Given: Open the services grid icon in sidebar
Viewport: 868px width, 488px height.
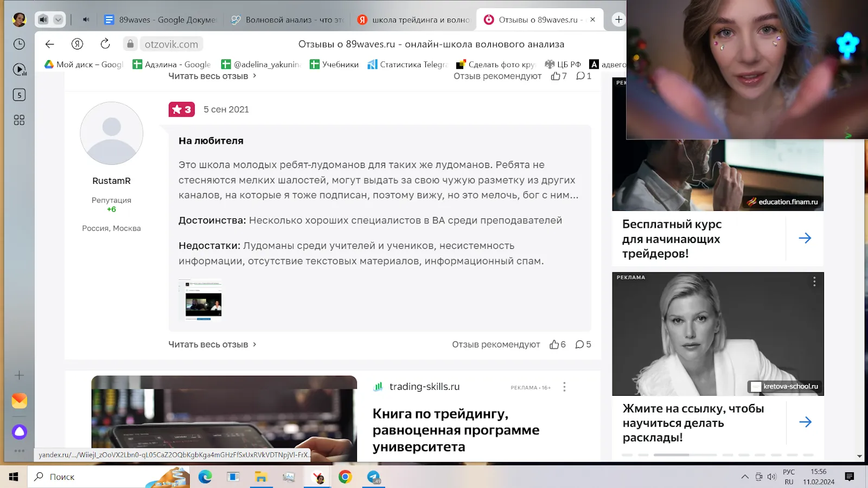Looking at the screenshot, I should point(19,120).
